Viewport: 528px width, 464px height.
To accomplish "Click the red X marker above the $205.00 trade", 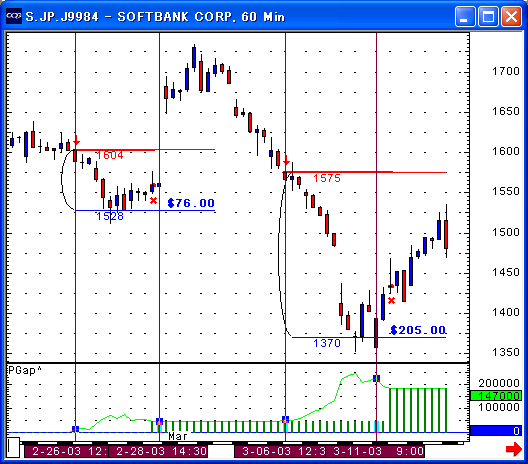I will pyautogui.click(x=391, y=300).
